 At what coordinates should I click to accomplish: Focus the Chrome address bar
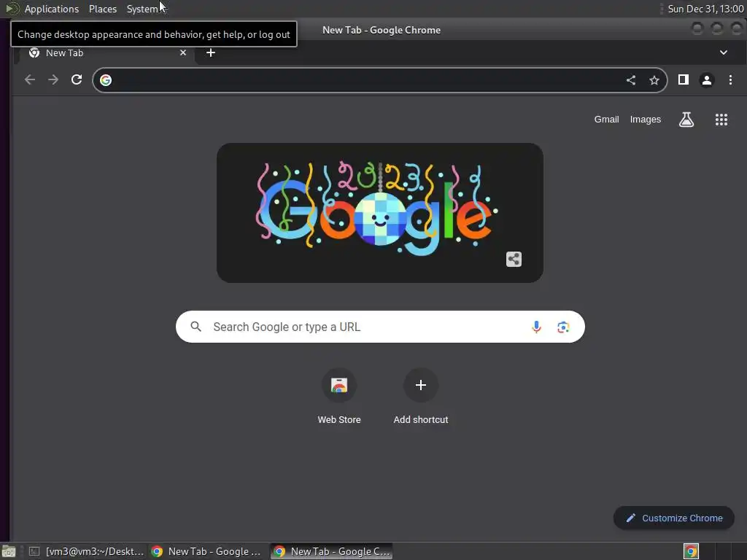tap(379, 80)
